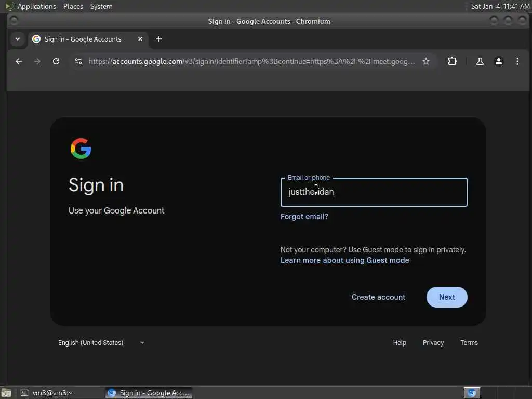
Task: Expand the tab search dropdown arrow
Action: click(18, 39)
